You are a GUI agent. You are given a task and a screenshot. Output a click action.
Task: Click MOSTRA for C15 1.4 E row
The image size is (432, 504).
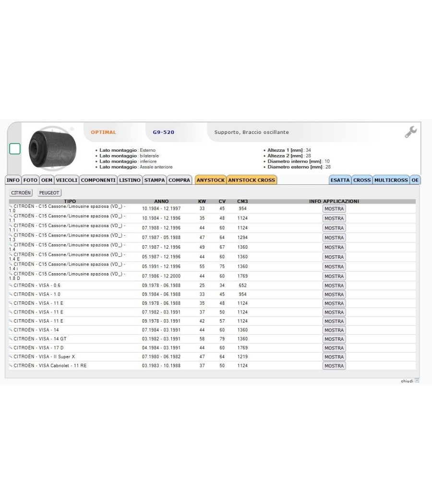(x=334, y=257)
